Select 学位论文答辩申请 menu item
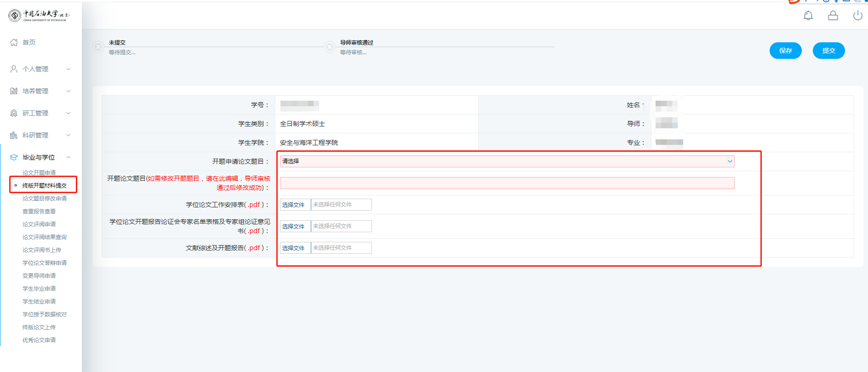 point(45,263)
